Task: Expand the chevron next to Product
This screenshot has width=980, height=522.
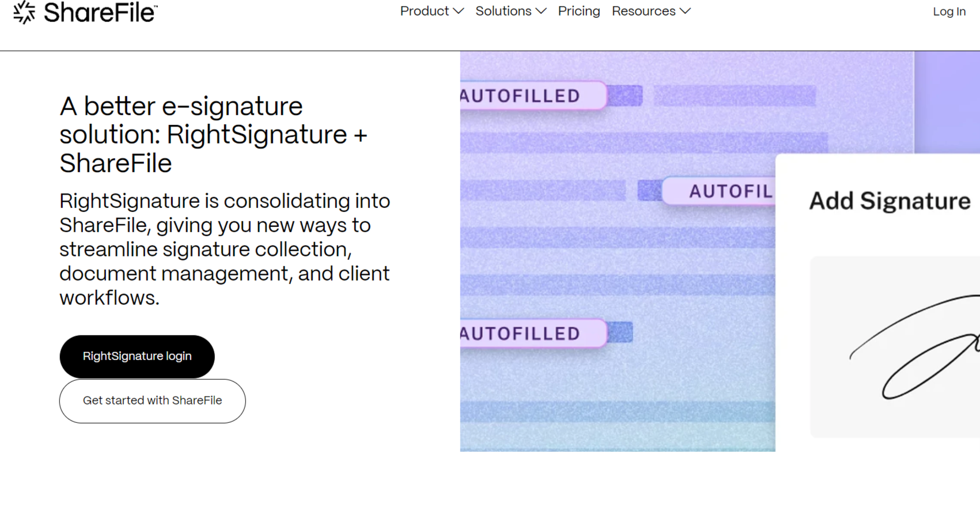Action: point(459,11)
